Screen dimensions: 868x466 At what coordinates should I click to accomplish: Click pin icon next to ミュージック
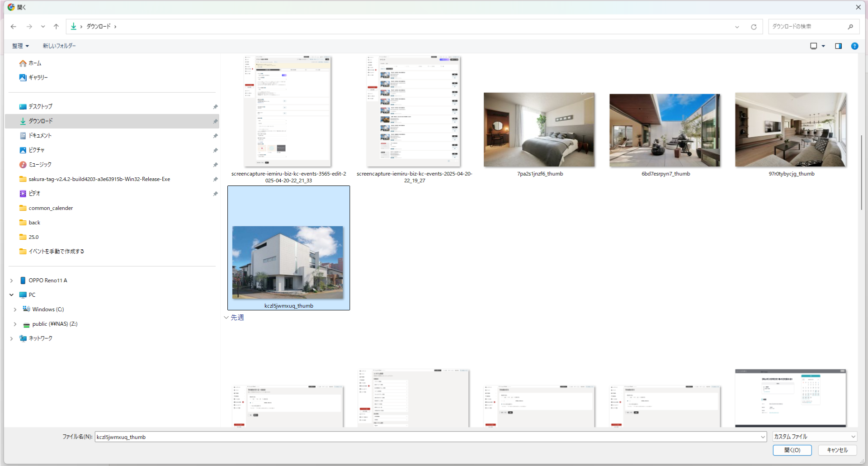tap(215, 165)
